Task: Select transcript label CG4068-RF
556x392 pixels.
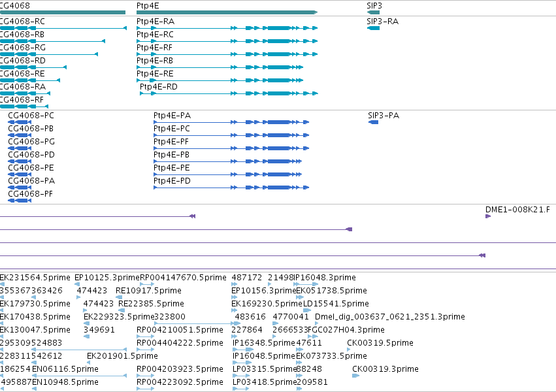Action: (x=22, y=101)
